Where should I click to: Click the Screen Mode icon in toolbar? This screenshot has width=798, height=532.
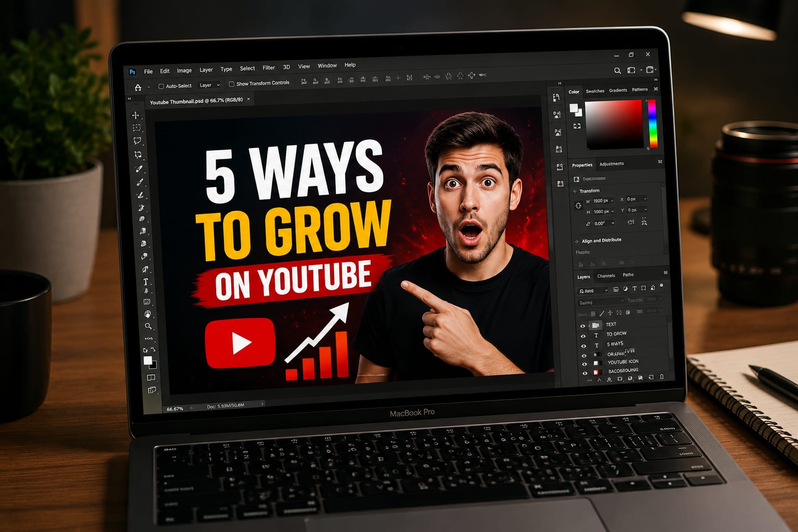coord(152,390)
